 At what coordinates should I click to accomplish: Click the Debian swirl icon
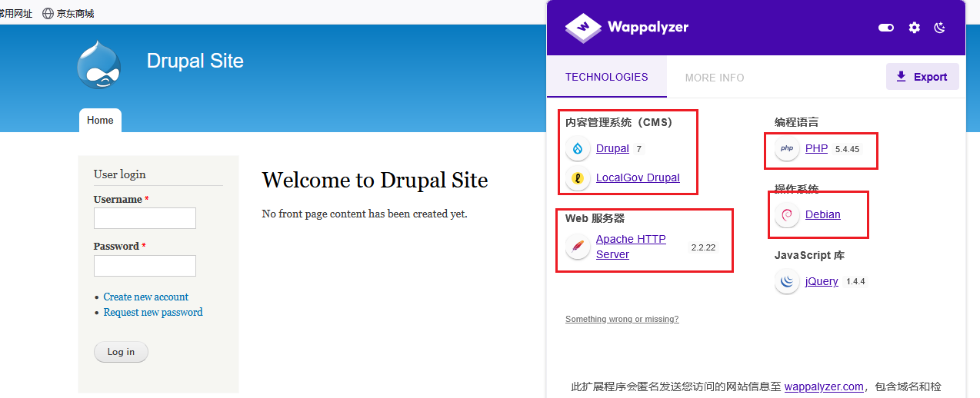pyautogui.click(x=787, y=214)
